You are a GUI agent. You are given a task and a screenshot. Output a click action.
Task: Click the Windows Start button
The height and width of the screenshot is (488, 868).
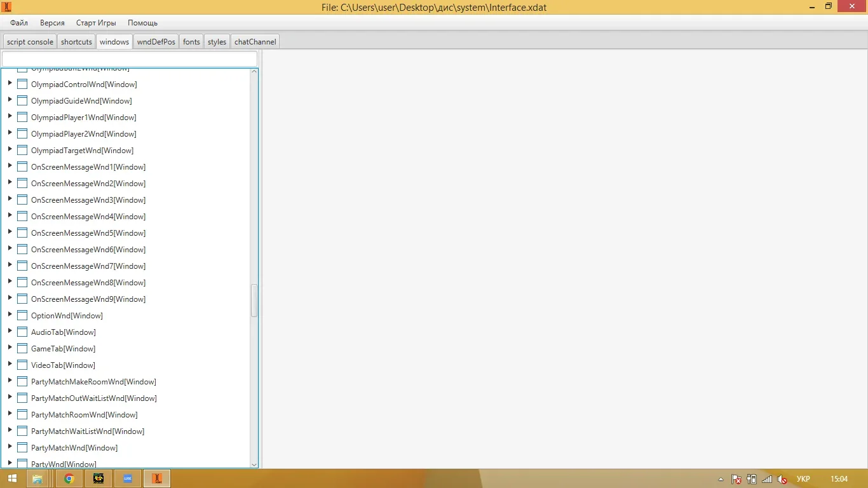point(12,478)
